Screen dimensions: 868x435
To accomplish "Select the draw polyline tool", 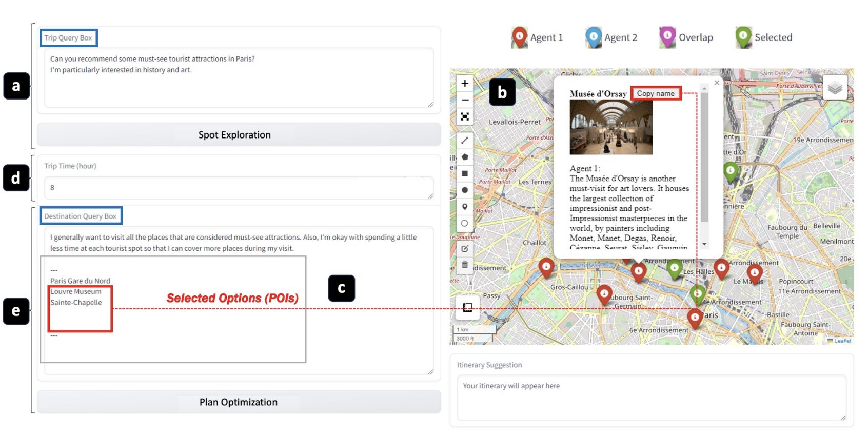I will [x=465, y=140].
